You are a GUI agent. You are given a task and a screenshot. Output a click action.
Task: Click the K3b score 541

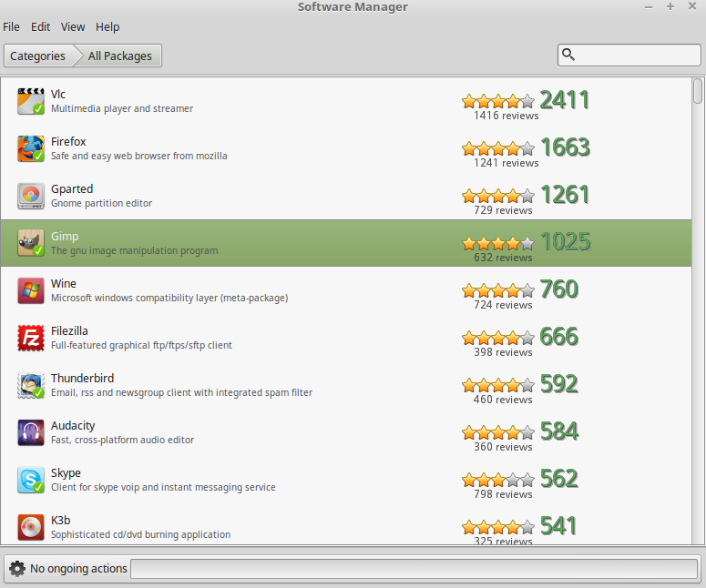pos(558,525)
